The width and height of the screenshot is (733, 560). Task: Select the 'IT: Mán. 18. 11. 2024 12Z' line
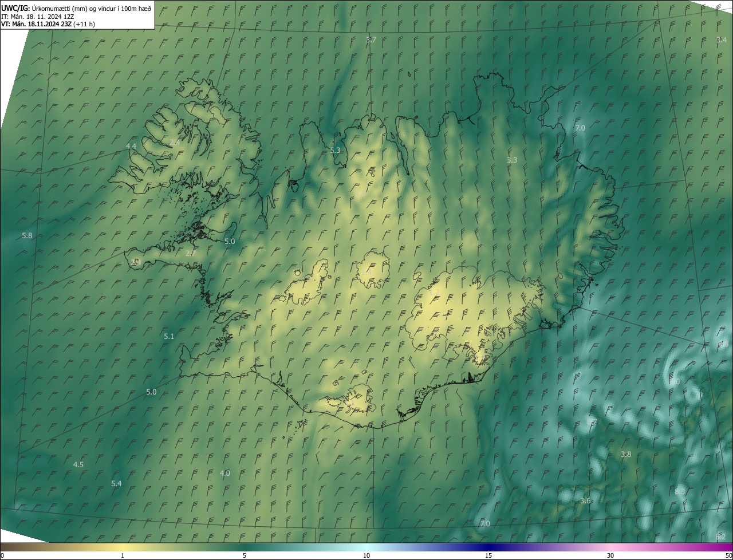point(37,16)
